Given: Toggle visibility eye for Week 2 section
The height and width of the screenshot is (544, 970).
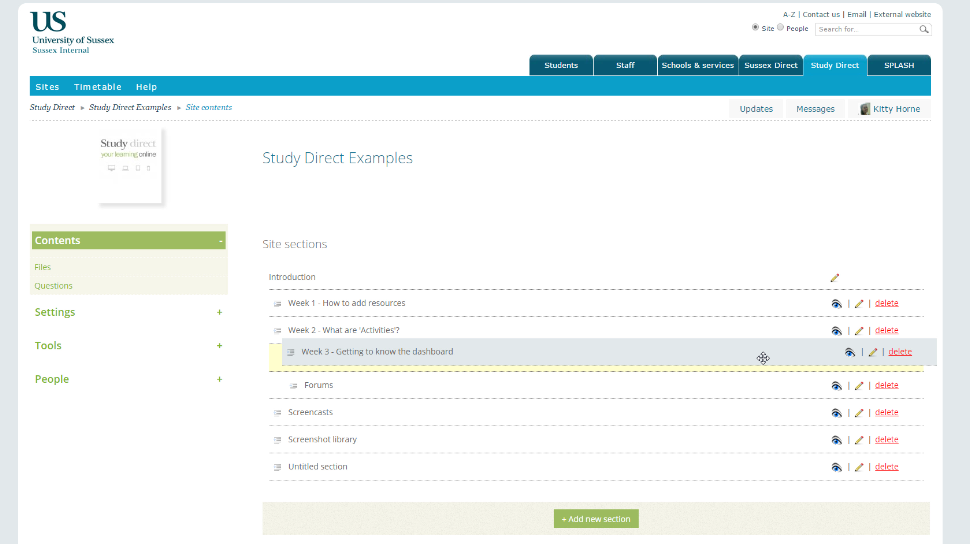Looking at the screenshot, I should pyautogui.click(x=836, y=330).
